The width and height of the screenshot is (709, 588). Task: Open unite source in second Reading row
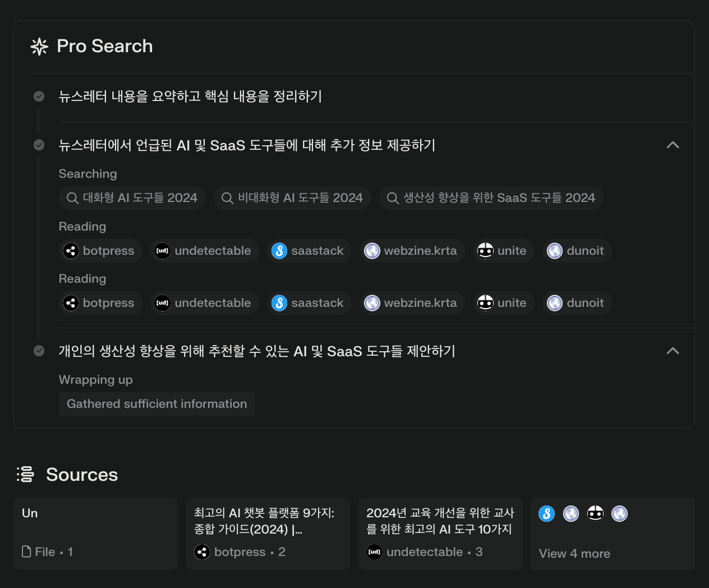pyautogui.click(x=503, y=303)
